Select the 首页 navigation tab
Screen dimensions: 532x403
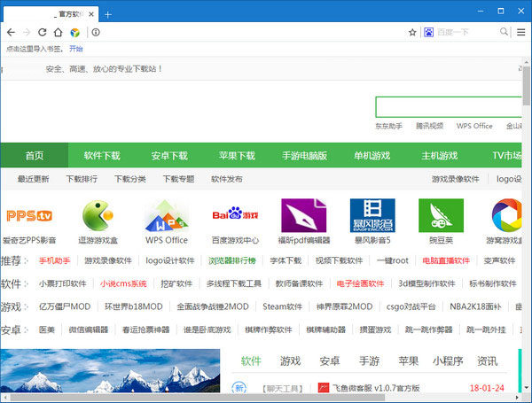tap(35, 155)
